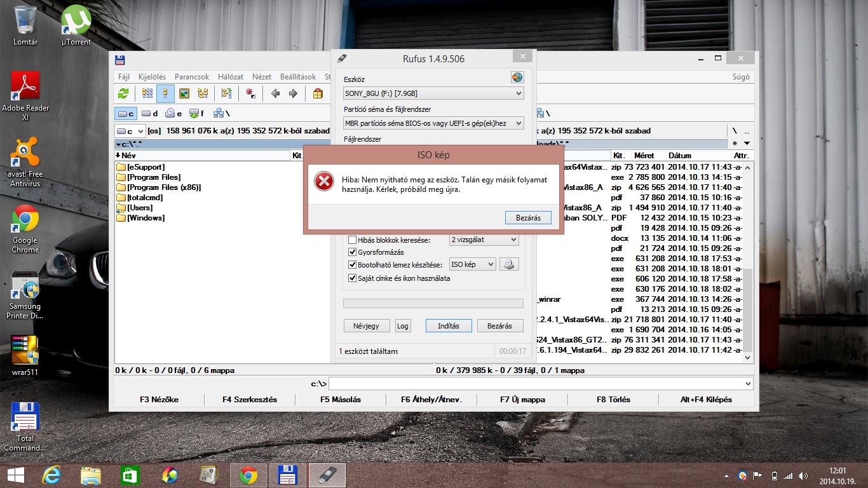Open the Súgó menu
Image resolution: width=868 pixels, height=488 pixels.
click(741, 77)
